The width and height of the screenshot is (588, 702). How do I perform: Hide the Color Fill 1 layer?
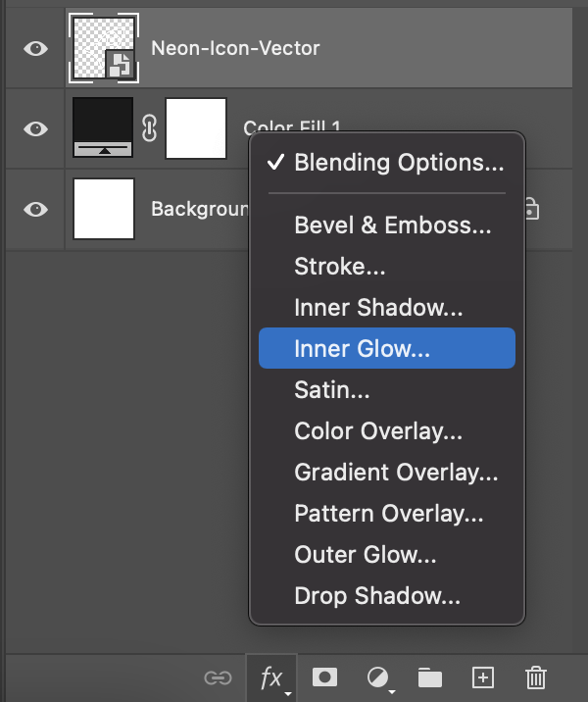[x=36, y=129]
